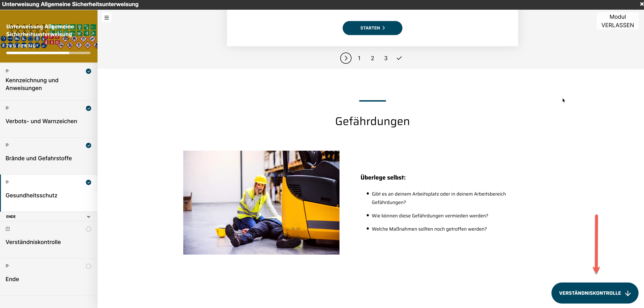Click the checkmark step in pagination
The height and width of the screenshot is (308, 644).
pyautogui.click(x=399, y=58)
